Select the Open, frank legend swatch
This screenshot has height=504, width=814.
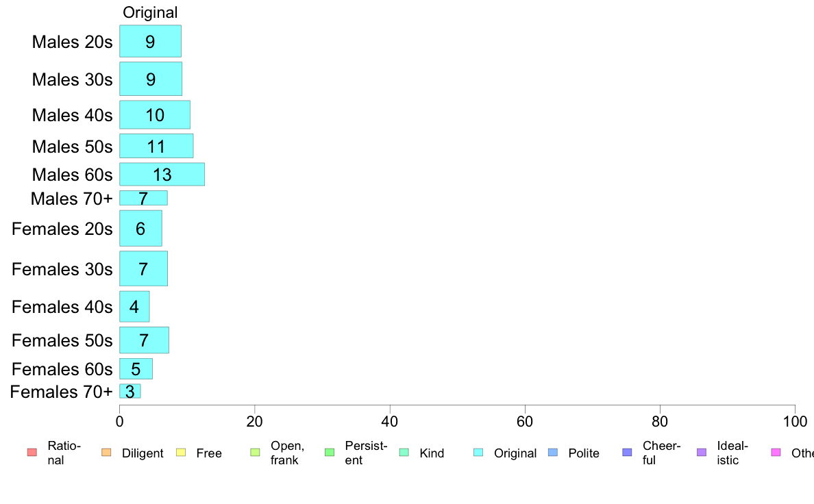[255, 453]
